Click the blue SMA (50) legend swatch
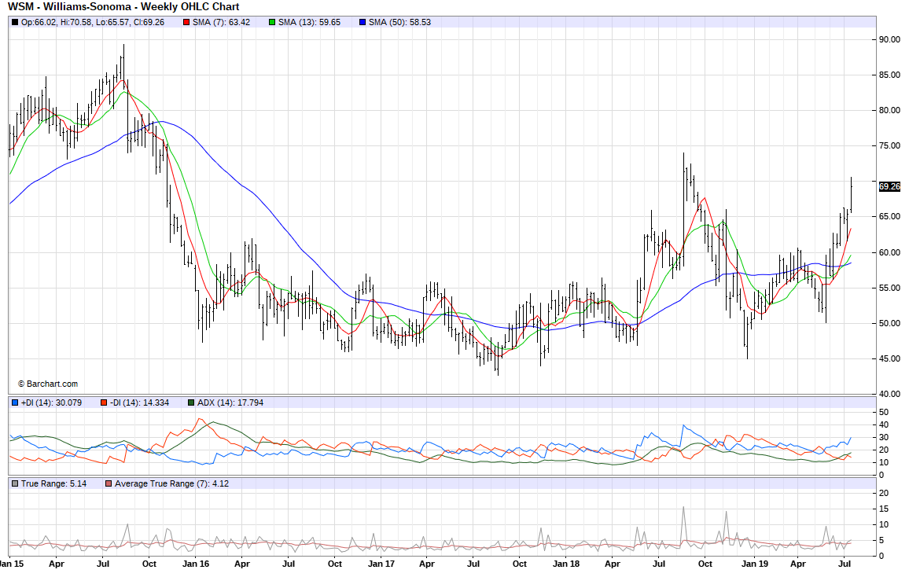Viewport: 909px width, 588px height. (362, 22)
